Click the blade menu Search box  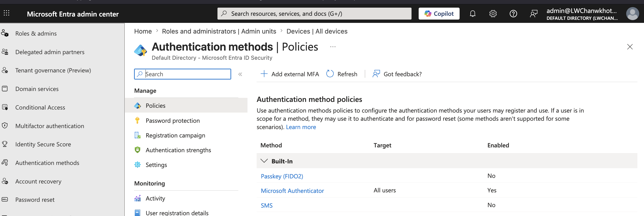click(x=183, y=74)
